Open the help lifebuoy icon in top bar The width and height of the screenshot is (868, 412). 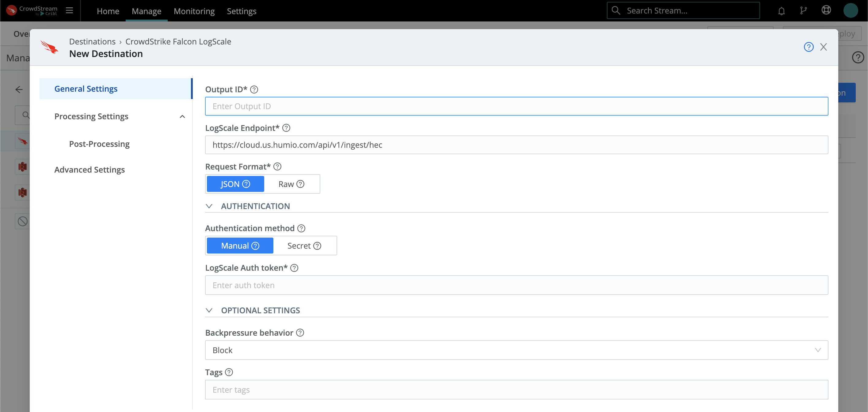[x=826, y=10]
